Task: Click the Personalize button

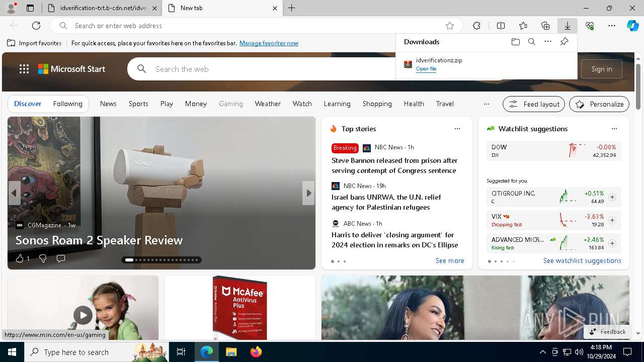Action: (599, 104)
